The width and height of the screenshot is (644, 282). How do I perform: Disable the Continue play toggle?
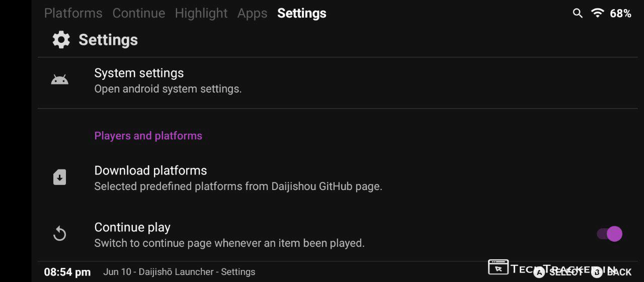tap(610, 234)
